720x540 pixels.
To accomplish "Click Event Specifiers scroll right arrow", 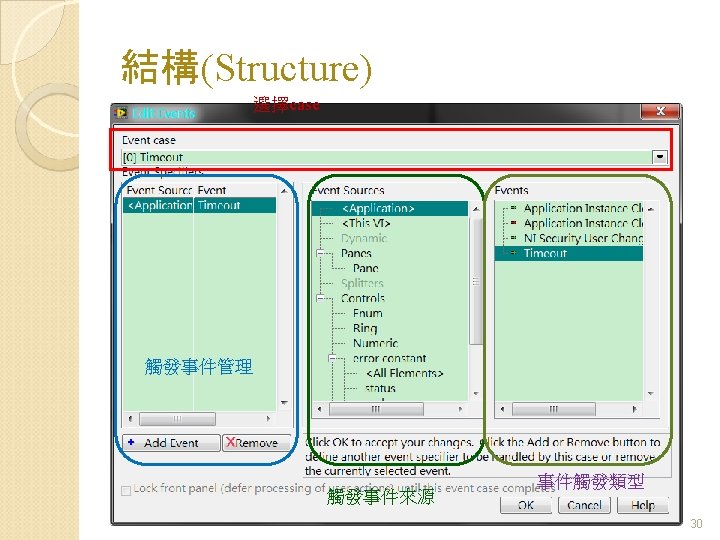I will click(x=269, y=419).
